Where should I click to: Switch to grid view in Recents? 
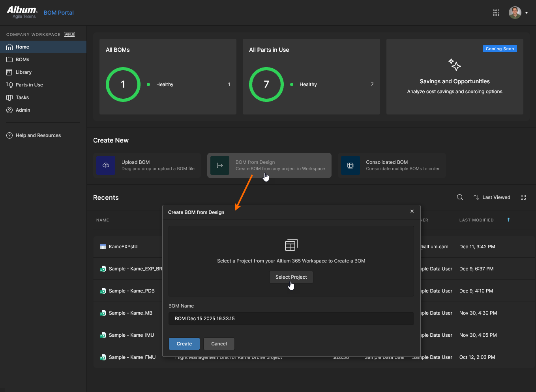point(523,197)
